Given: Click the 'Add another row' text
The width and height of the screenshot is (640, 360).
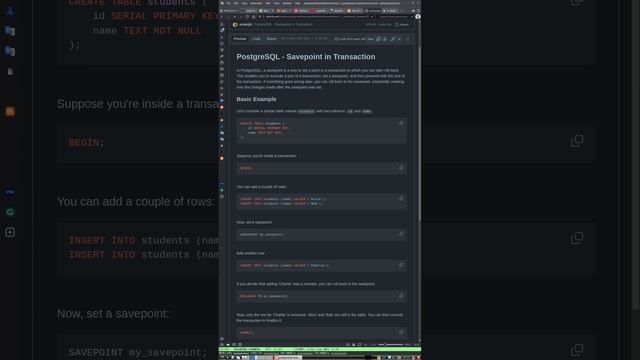Looking at the screenshot, I should coord(250,253).
